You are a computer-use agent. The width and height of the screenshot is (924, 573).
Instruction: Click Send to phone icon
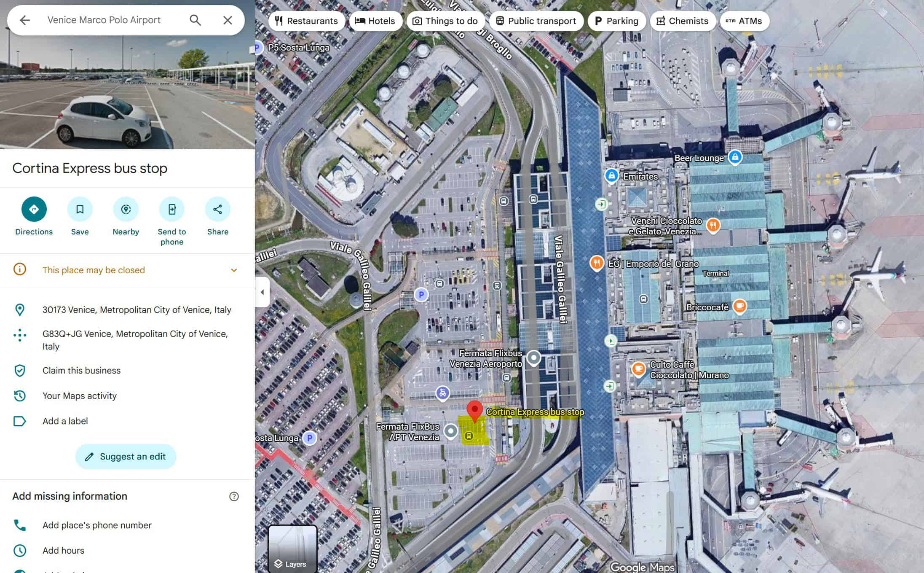(x=171, y=209)
